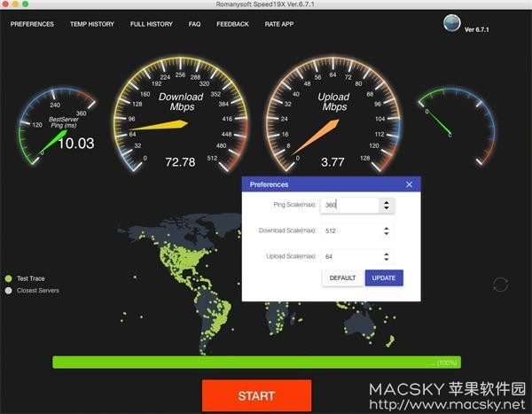The width and height of the screenshot is (532, 414).
Task: Click the Ver 6.7.1 label
Action: click(477, 29)
